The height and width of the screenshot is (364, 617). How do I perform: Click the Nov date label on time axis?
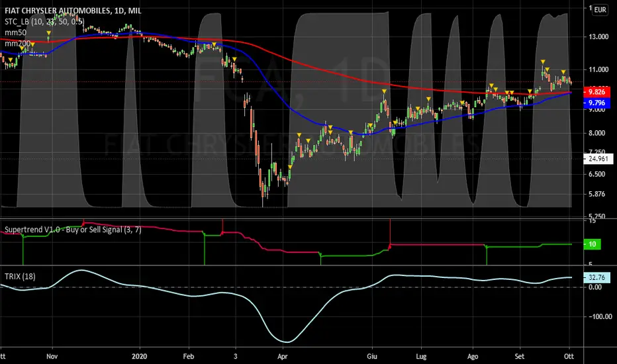52,357
